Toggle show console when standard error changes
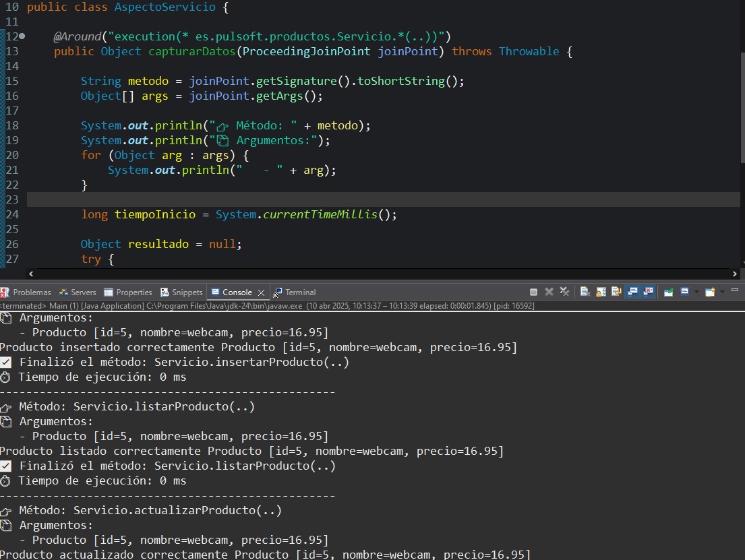745x560 pixels. (x=649, y=292)
